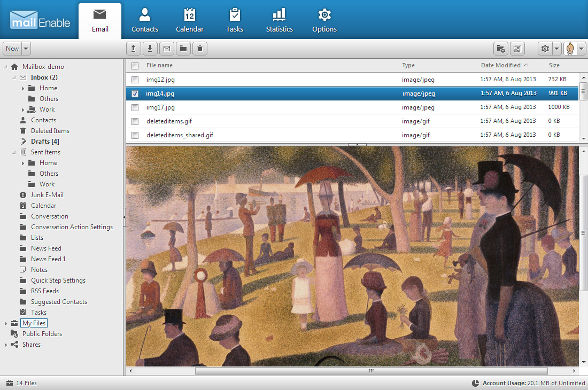Uncheck the img14.jpg checkbox
The height and width of the screenshot is (390, 588).
pyautogui.click(x=135, y=93)
